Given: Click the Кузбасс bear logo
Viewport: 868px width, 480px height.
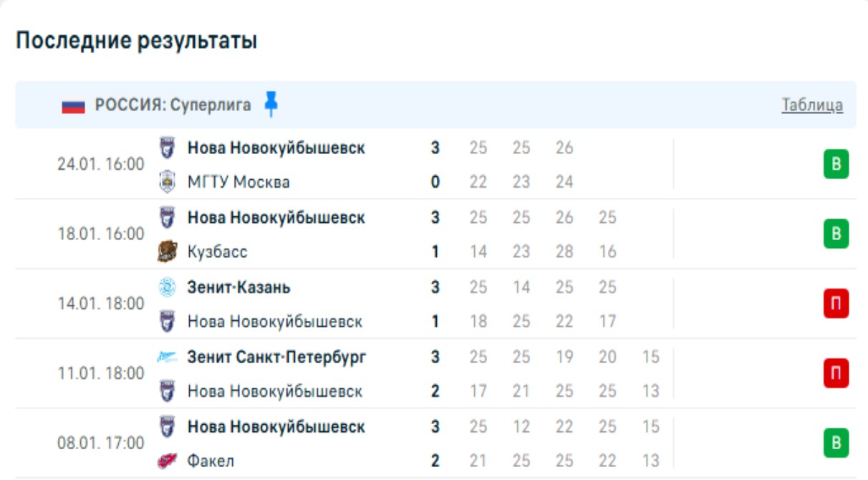Looking at the screenshot, I should [x=167, y=251].
